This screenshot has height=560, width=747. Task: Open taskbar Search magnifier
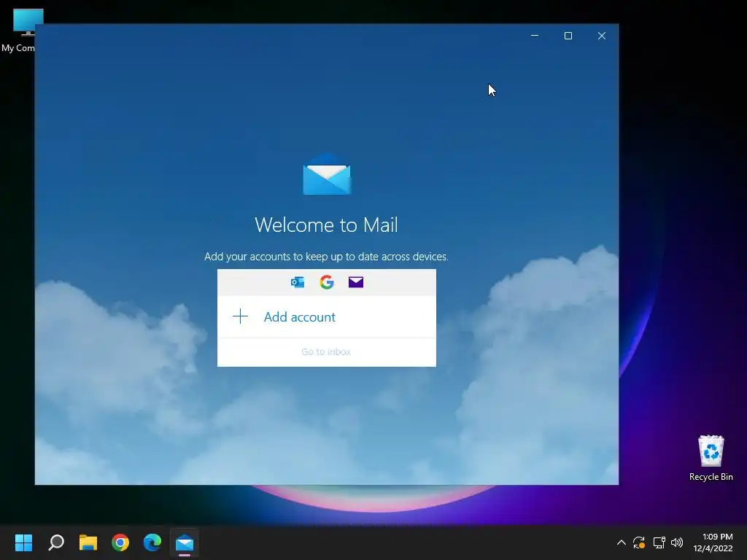pyautogui.click(x=56, y=542)
